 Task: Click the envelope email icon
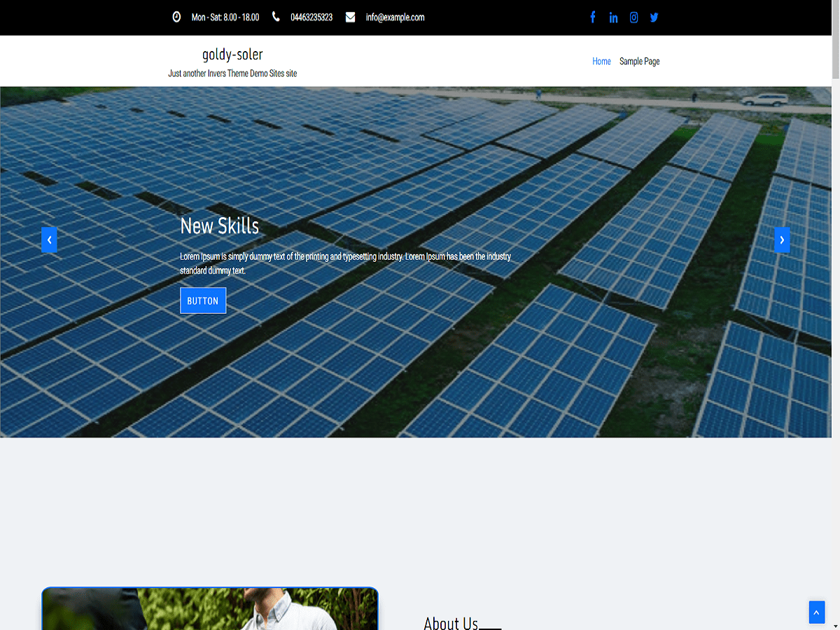pyautogui.click(x=350, y=17)
